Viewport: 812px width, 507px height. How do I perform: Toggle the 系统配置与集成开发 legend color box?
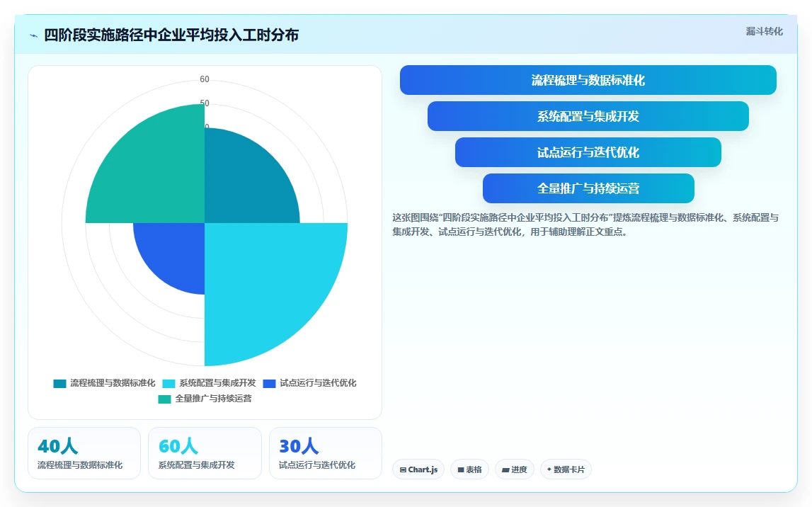pyautogui.click(x=168, y=384)
